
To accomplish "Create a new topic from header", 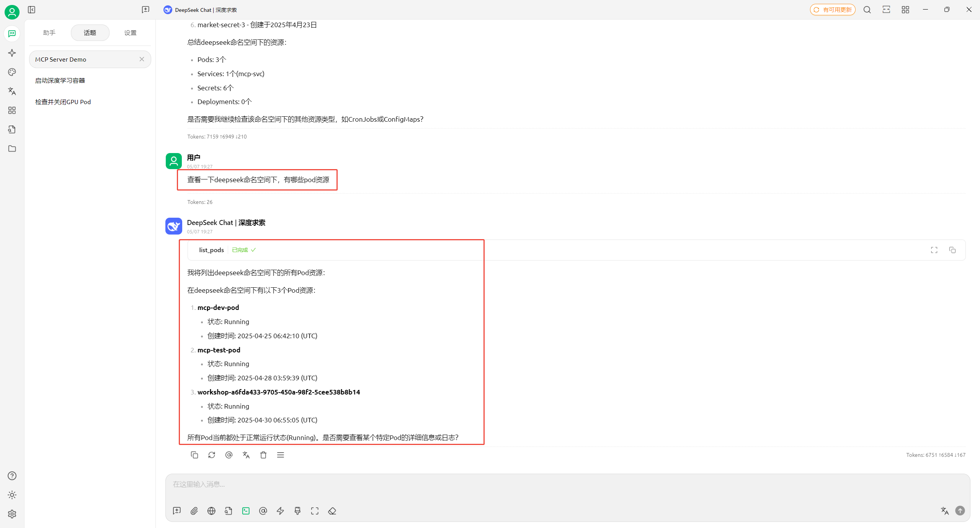I will (145, 10).
